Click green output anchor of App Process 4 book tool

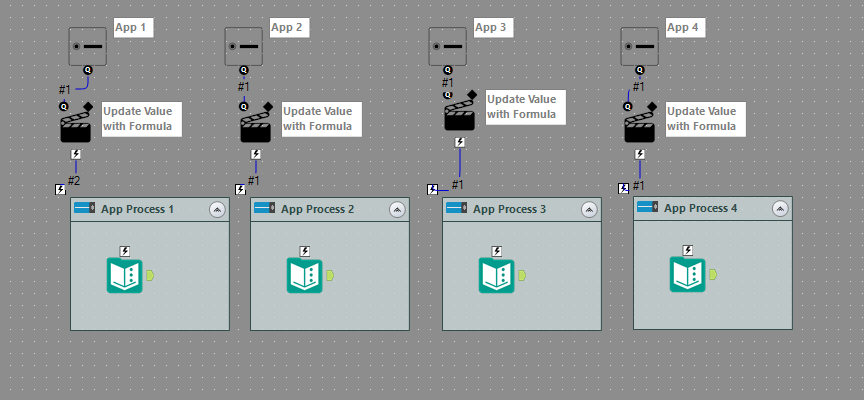713,274
